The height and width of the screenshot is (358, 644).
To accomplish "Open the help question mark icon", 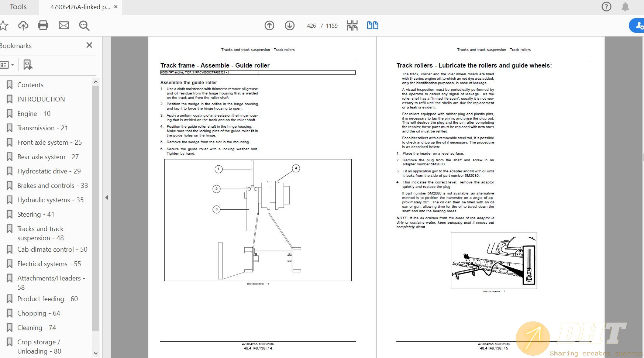I will coord(606,7).
